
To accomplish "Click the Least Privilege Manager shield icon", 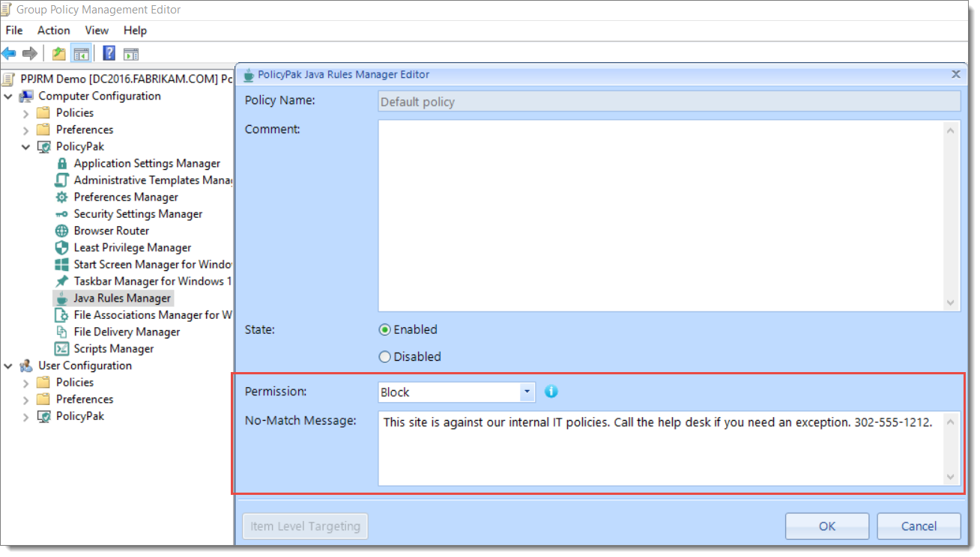I will [x=62, y=248].
